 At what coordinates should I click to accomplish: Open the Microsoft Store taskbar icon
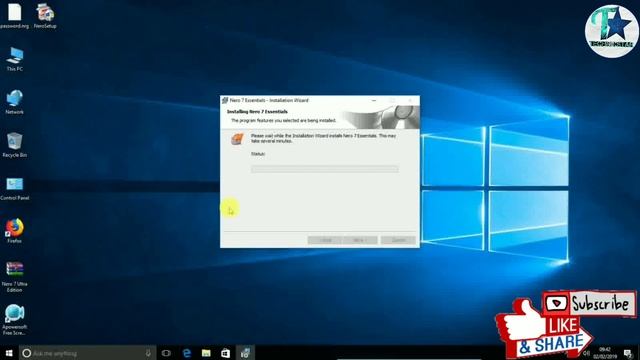225,353
